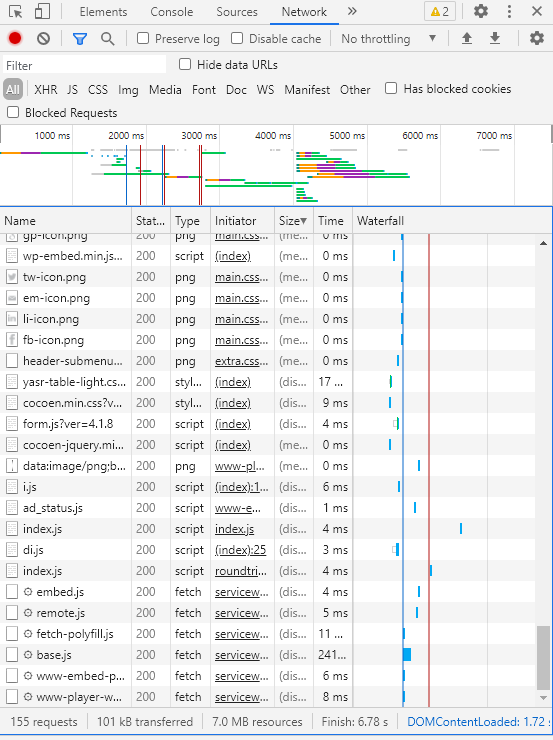Image resolution: width=553 pixels, height=740 pixels.
Task: Filter requests by XHR type
Action: pyautogui.click(x=46, y=90)
